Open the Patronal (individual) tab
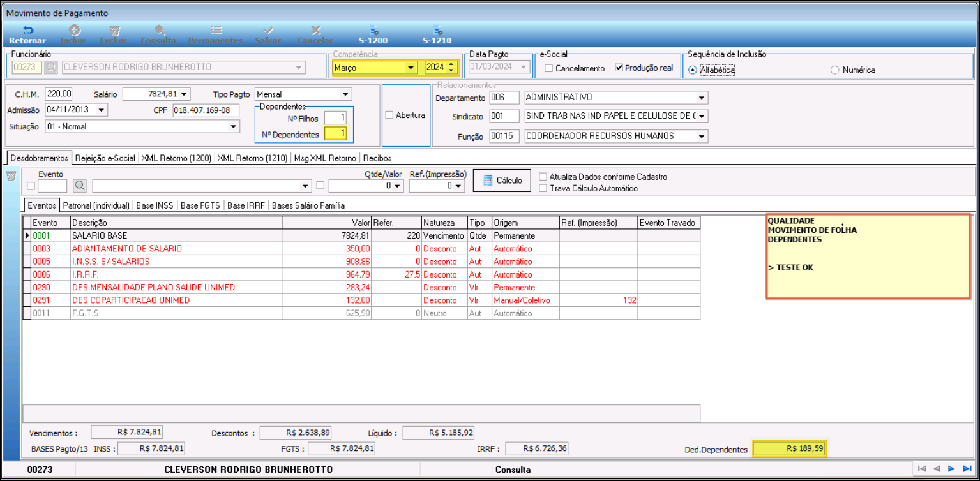This screenshot has height=481, width=980. (x=96, y=205)
